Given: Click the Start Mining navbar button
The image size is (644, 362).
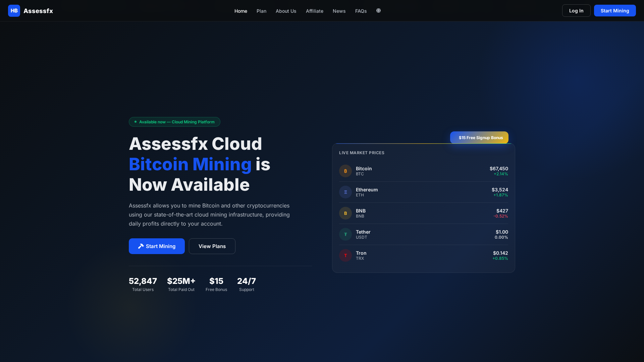Looking at the screenshot, I should pos(614,10).
